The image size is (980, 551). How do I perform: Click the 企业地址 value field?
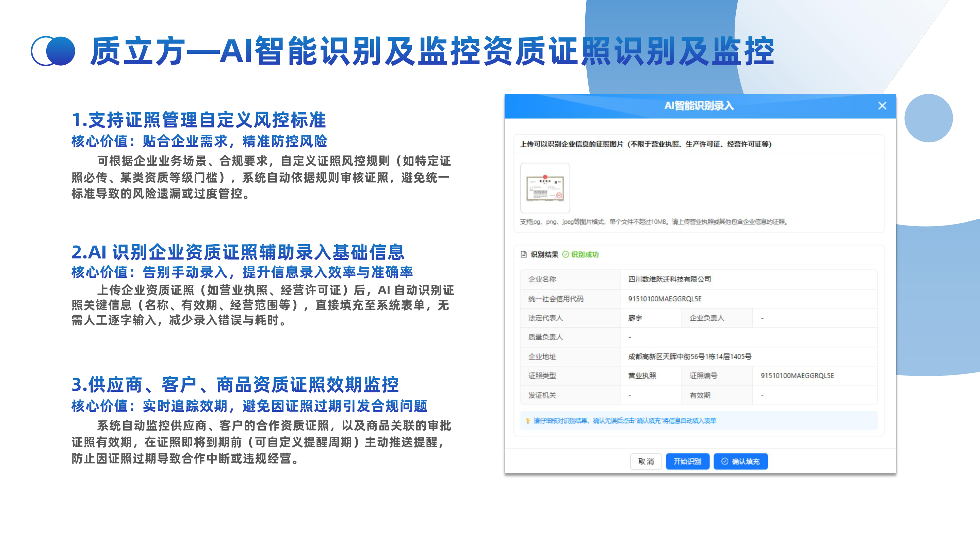coord(748,356)
